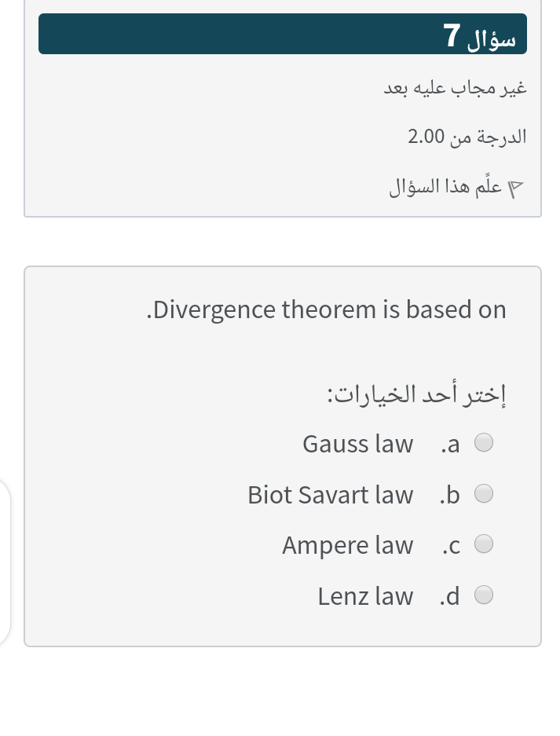The image size is (560, 736).
Task: Flag this question via علّم هذا السؤال link
Action: coord(445,189)
